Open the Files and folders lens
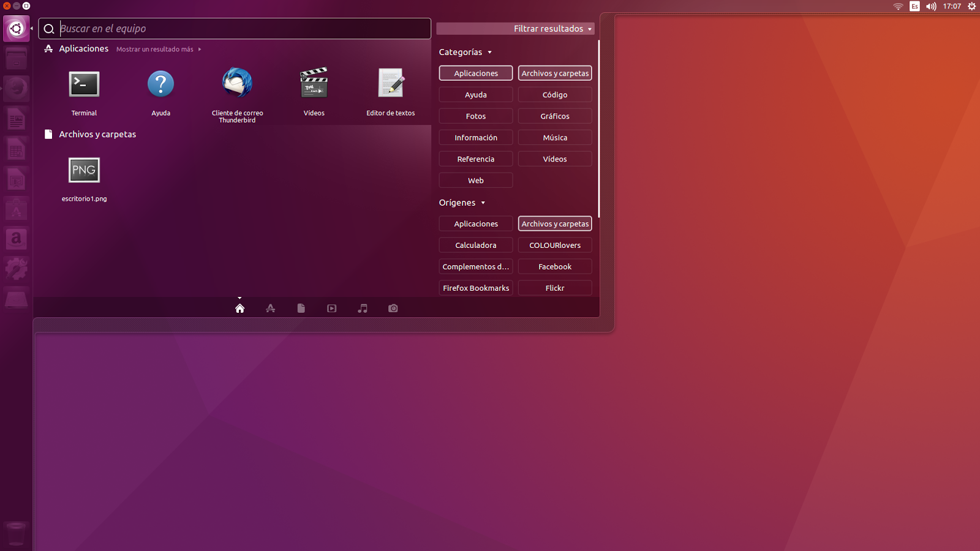This screenshot has width=980, height=551. pos(301,308)
